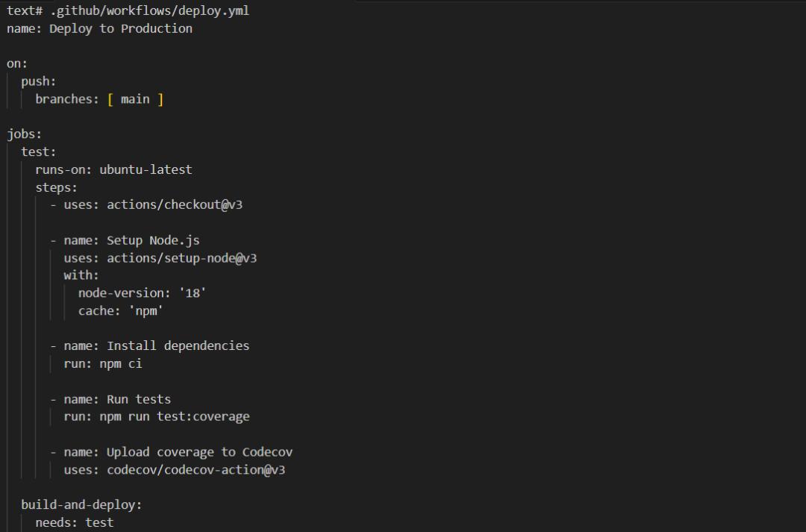Click actions/checkout@v3 text
The height and width of the screenshot is (532, 806).
[x=175, y=204]
